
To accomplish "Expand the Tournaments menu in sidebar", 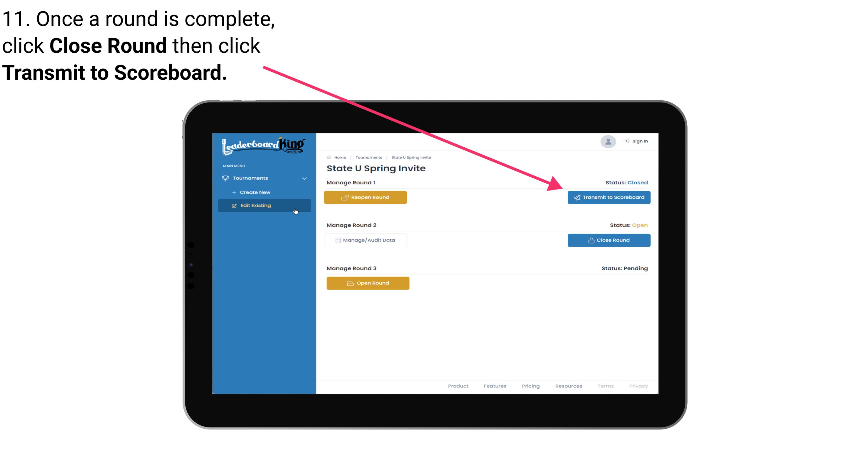I will point(265,178).
